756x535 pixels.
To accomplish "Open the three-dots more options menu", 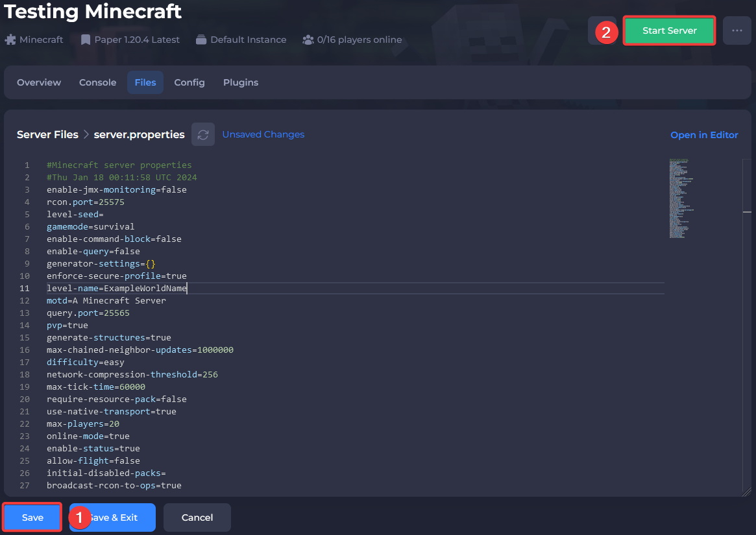I will coord(737,30).
